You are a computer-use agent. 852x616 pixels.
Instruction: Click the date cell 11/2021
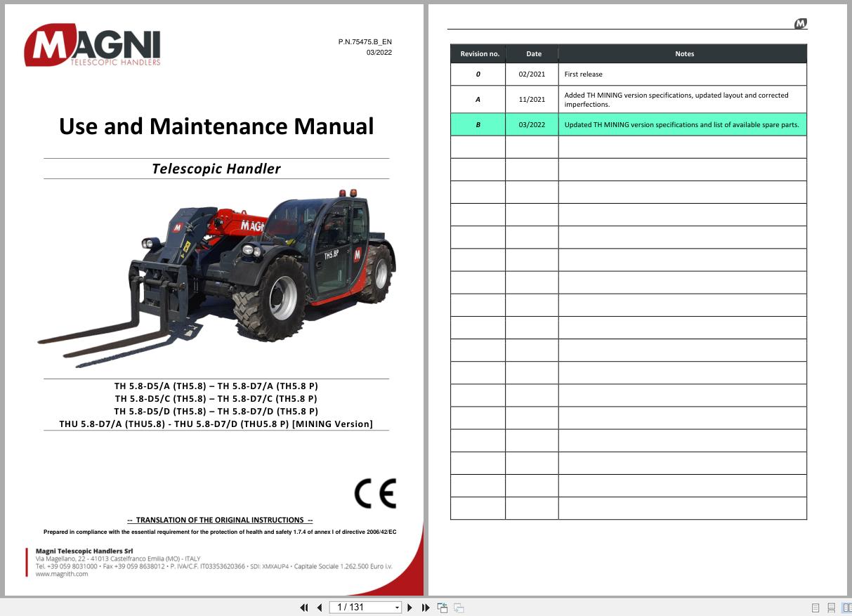[x=532, y=100]
